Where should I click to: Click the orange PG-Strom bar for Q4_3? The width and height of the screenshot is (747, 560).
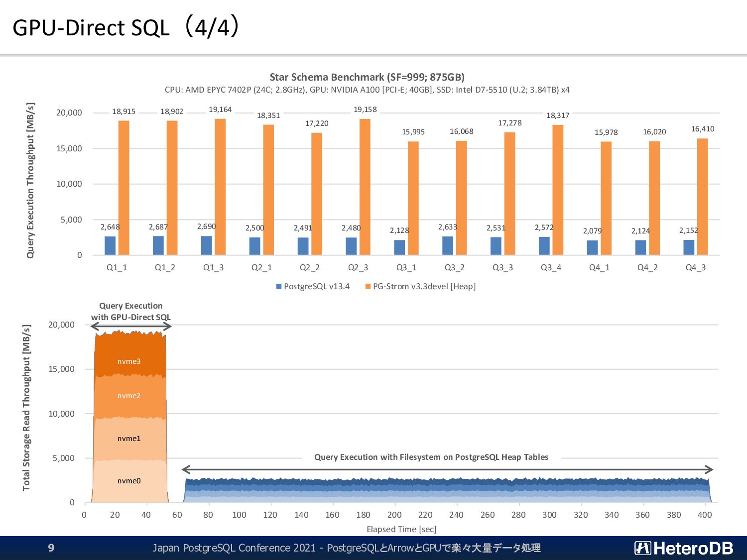(x=703, y=197)
